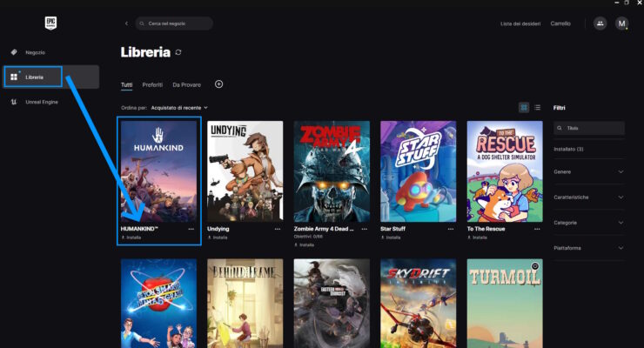644x348 pixels.
Task: Expand the Genere filter
Action: tap(589, 172)
